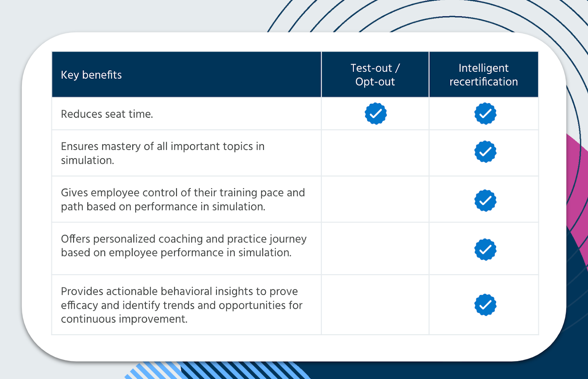Click checkmark badge in behavioral insights row
This screenshot has height=379, width=588.
point(485,305)
